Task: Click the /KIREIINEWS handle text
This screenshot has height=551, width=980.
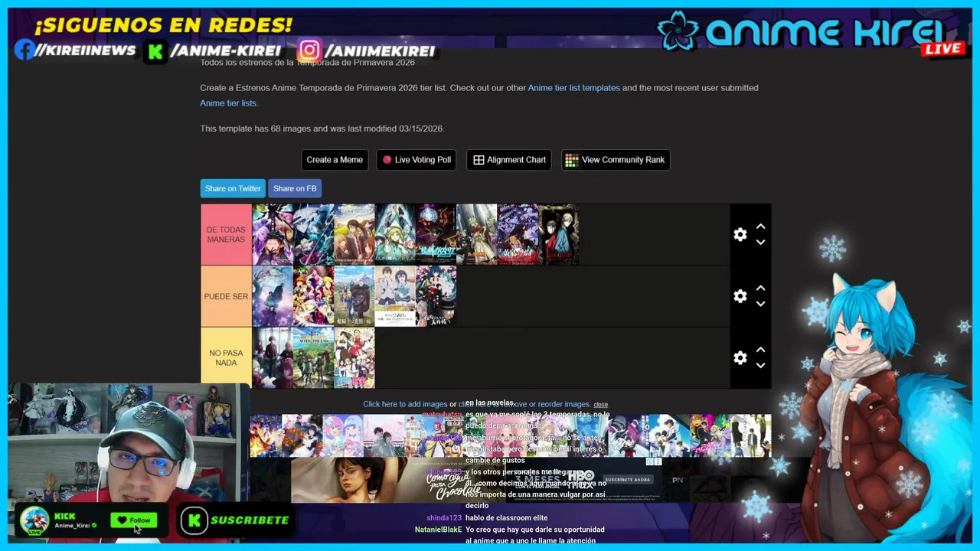Action: 86,51
